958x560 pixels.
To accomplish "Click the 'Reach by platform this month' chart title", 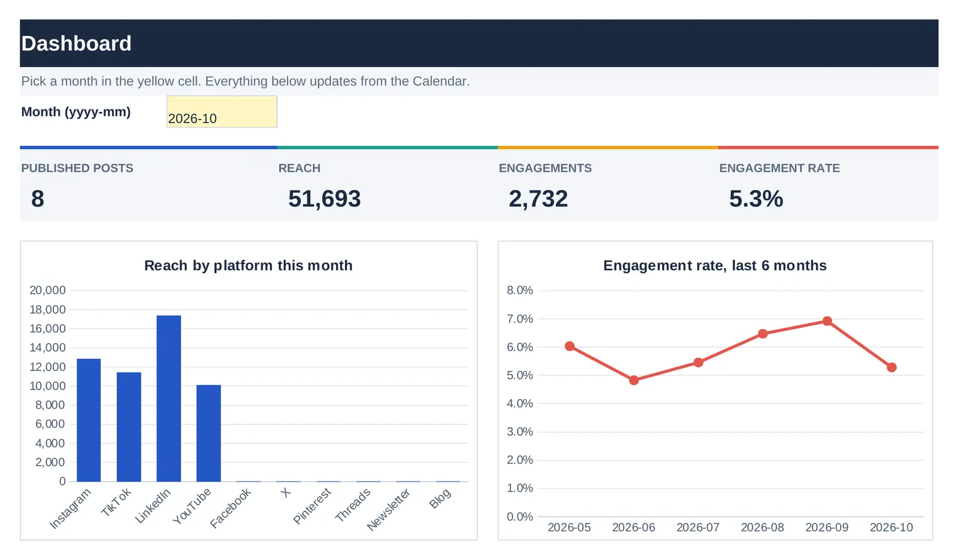I will pos(248,266).
